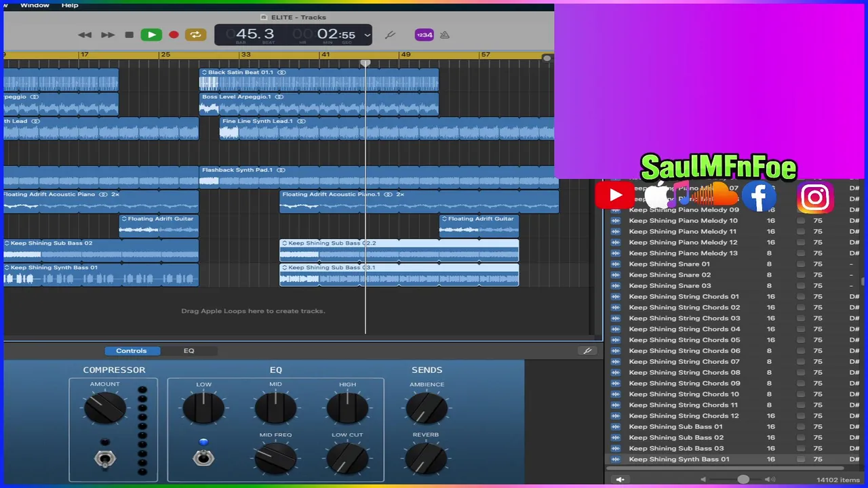
Task: Click the Reverb send knob
Action: click(427, 458)
